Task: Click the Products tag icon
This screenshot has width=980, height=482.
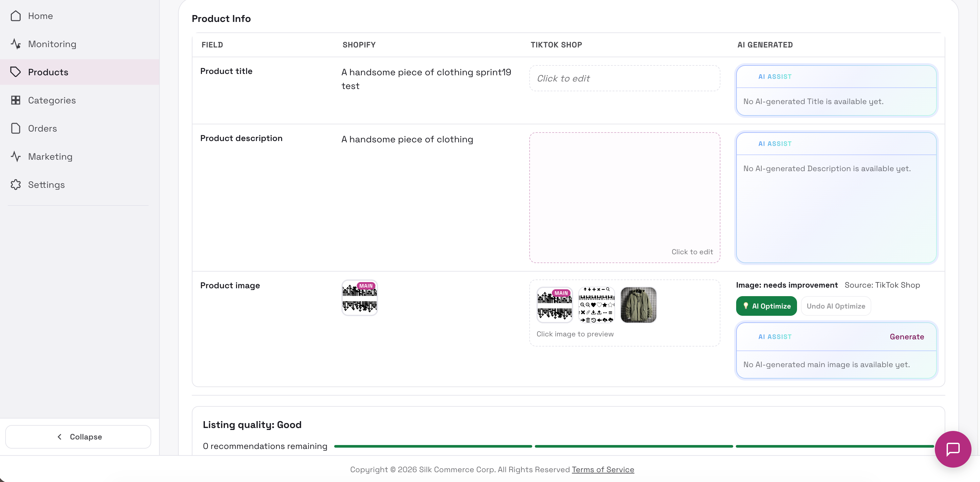Action: coord(16,72)
